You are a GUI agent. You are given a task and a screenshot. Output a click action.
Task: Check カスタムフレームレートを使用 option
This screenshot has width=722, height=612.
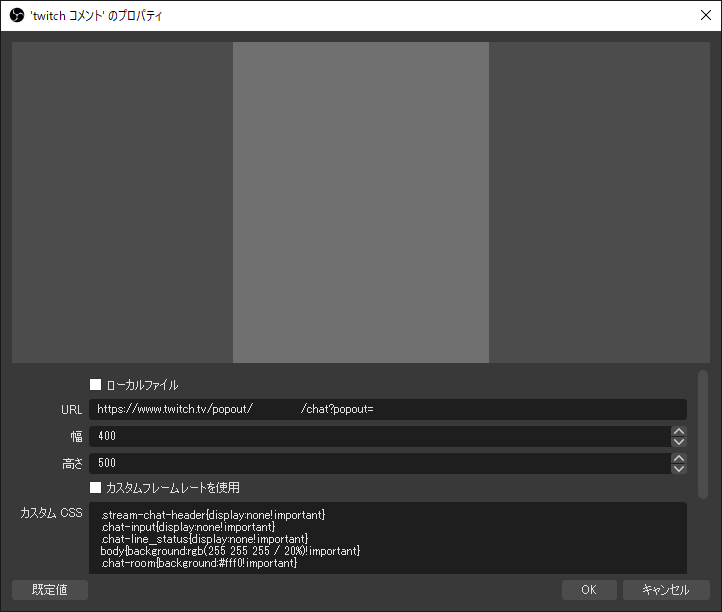pos(95,488)
